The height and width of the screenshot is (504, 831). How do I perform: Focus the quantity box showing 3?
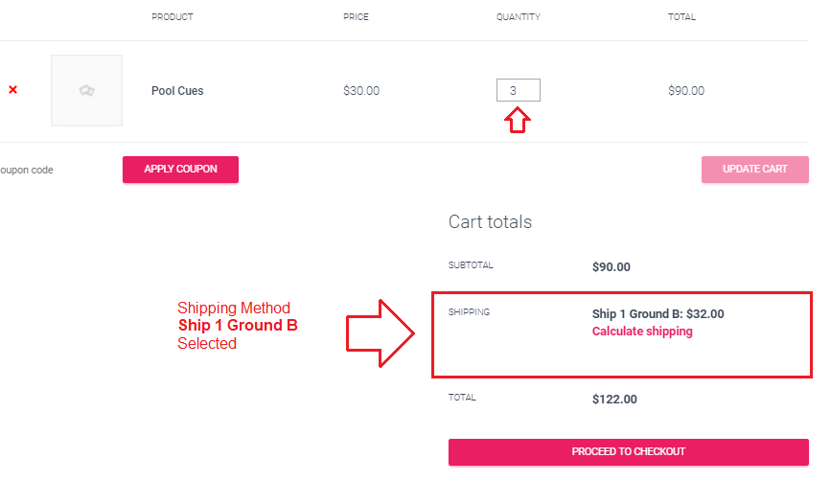click(518, 90)
